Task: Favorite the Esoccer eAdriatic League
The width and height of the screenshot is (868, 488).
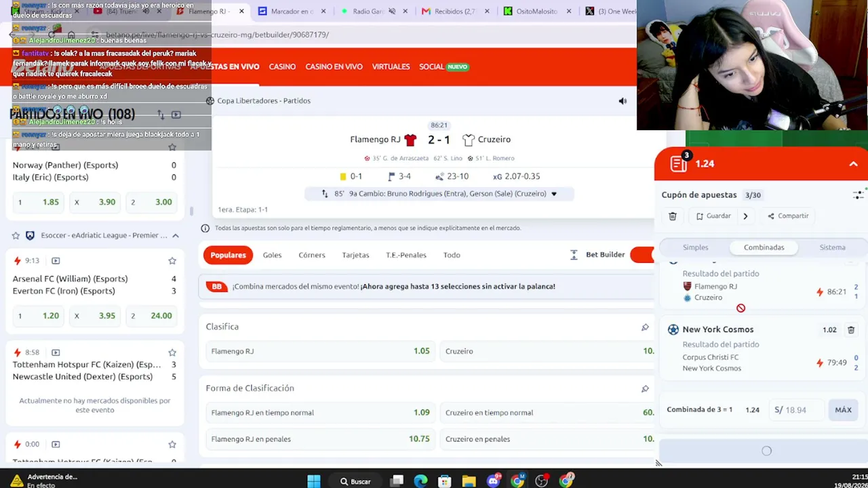Action: (x=16, y=235)
